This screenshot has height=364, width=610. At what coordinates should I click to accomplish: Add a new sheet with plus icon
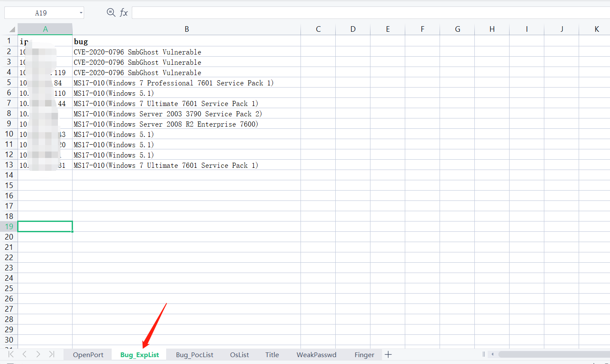[388, 355]
